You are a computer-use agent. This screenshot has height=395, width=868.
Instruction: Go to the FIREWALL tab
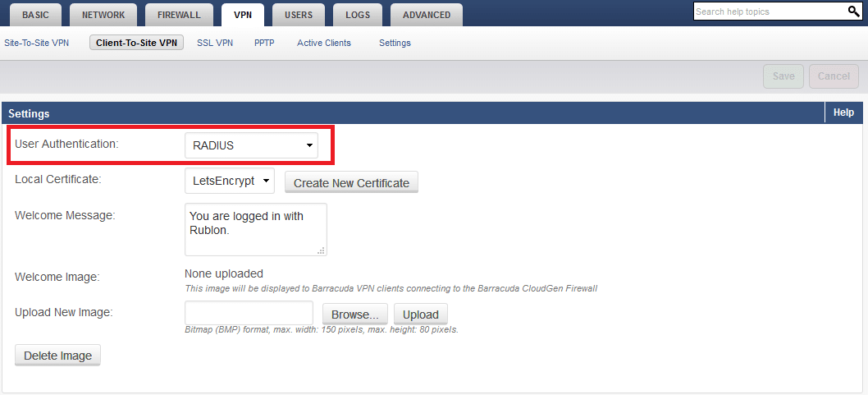tap(179, 15)
